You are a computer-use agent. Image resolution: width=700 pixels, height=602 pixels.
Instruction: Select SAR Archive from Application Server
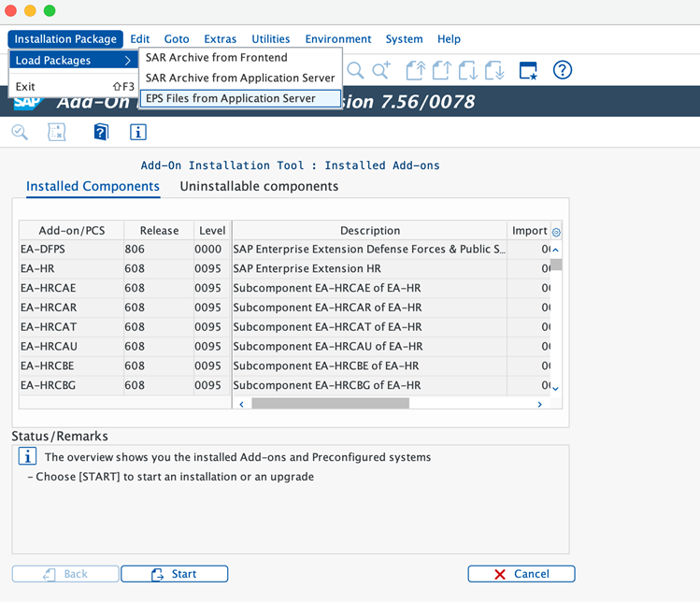240,79
